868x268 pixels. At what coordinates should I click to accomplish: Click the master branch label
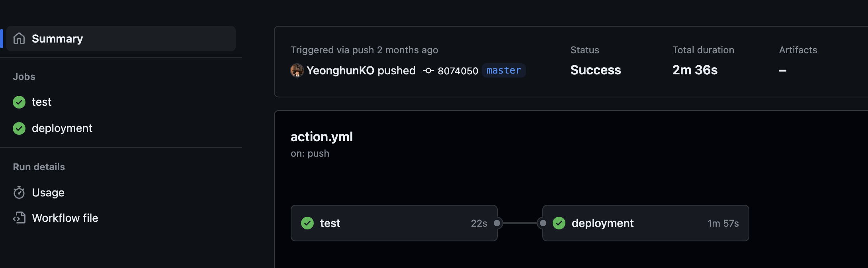(504, 70)
